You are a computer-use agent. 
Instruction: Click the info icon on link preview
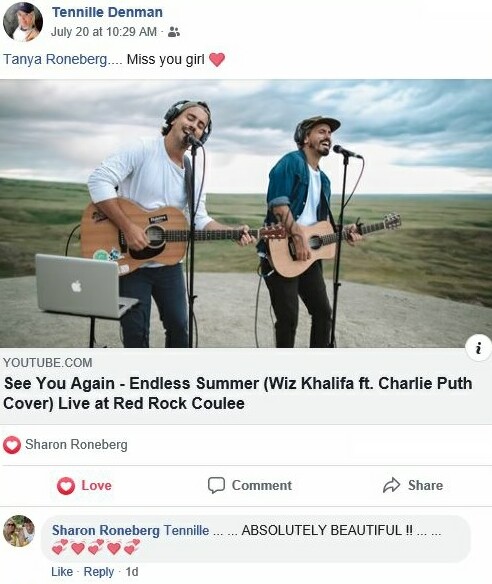(x=479, y=348)
